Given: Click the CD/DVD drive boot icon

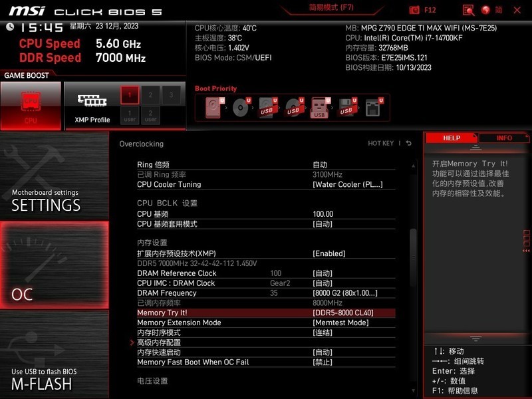Looking at the screenshot, I should 239,106.
